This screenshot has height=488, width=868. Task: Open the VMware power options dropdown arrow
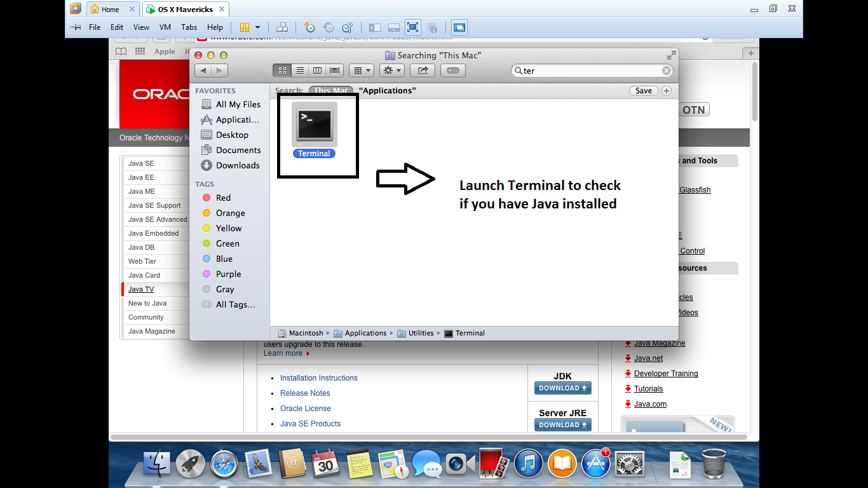[x=257, y=27]
